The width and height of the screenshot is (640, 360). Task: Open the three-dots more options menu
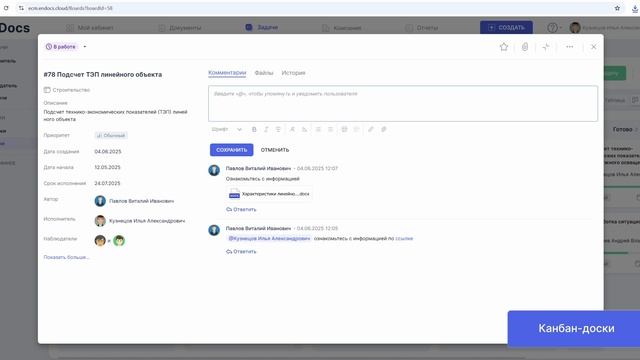pos(569,47)
